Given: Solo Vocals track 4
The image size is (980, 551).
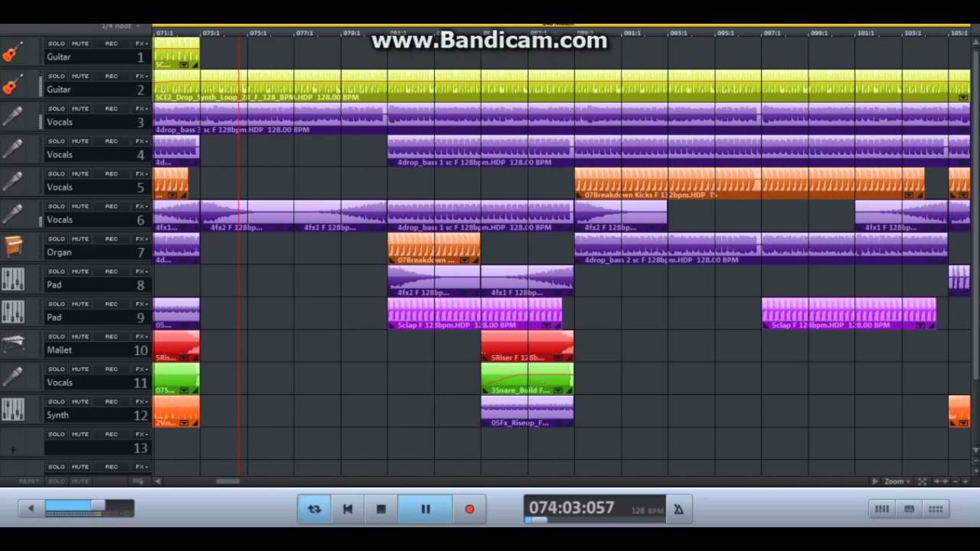Looking at the screenshot, I should pos(57,142).
